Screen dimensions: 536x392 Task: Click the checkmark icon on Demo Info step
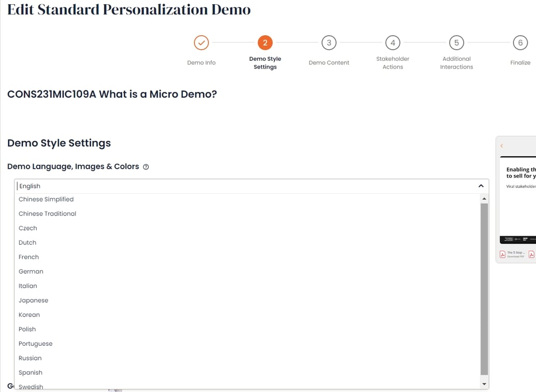(x=201, y=43)
